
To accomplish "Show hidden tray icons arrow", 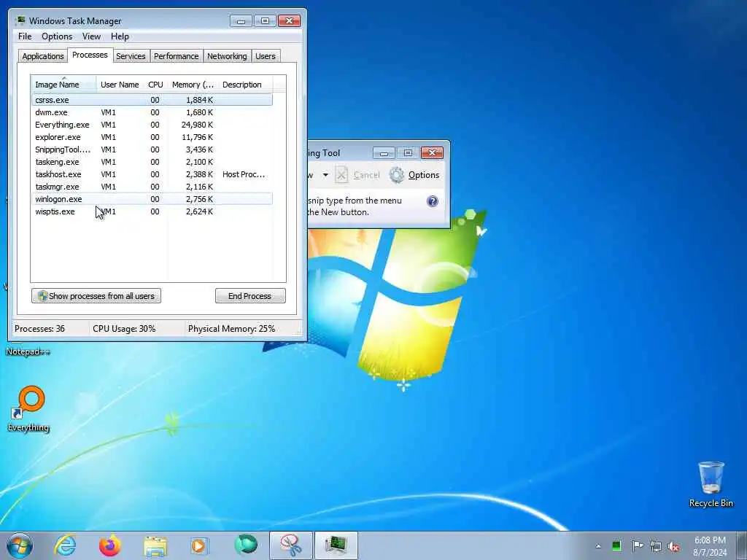I will click(598, 546).
